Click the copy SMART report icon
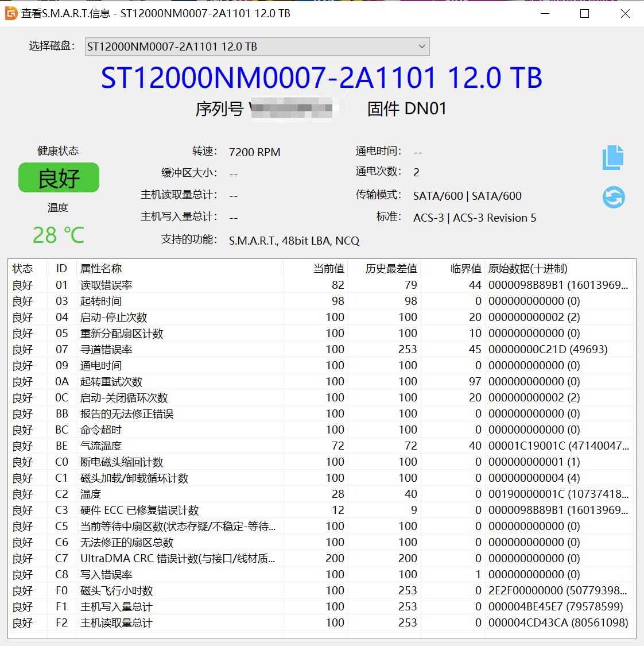Screen dimensions: 644x646 tap(612, 158)
